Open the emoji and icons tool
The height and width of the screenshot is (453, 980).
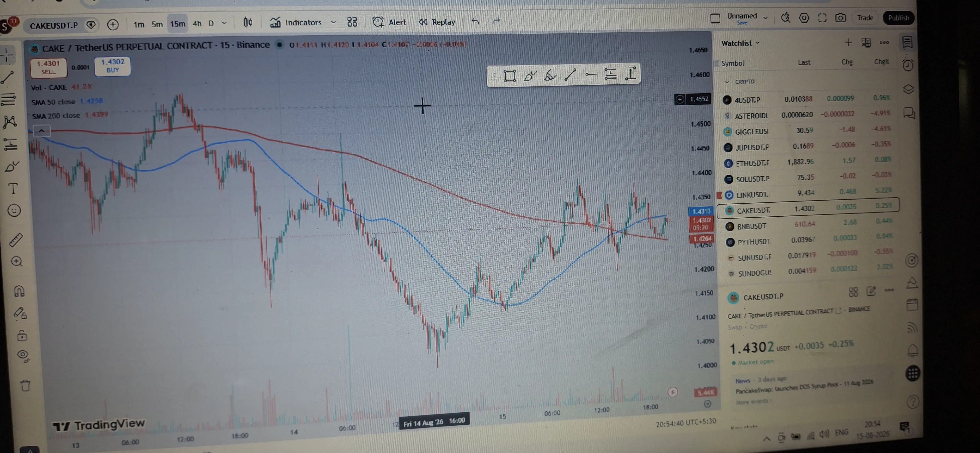(x=14, y=211)
